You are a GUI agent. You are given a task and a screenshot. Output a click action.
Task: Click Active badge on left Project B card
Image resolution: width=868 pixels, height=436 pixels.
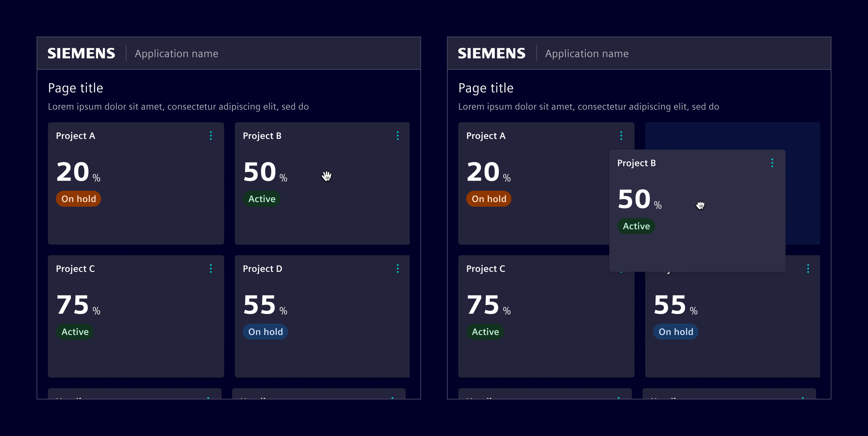click(262, 199)
